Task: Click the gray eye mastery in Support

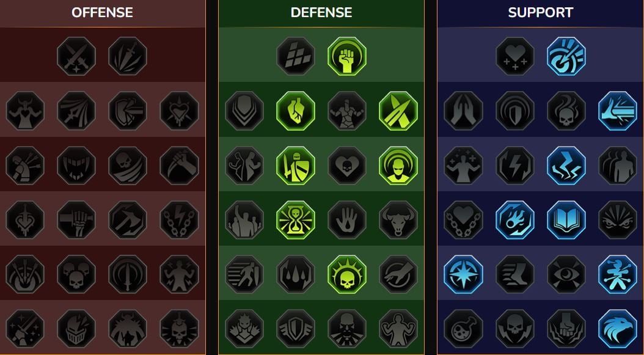Action: pos(566,274)
